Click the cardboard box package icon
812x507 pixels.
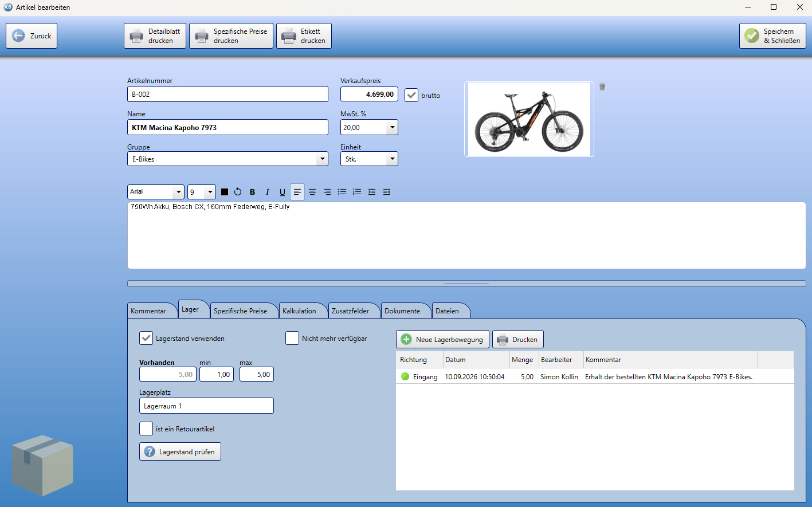pos(42,465)
